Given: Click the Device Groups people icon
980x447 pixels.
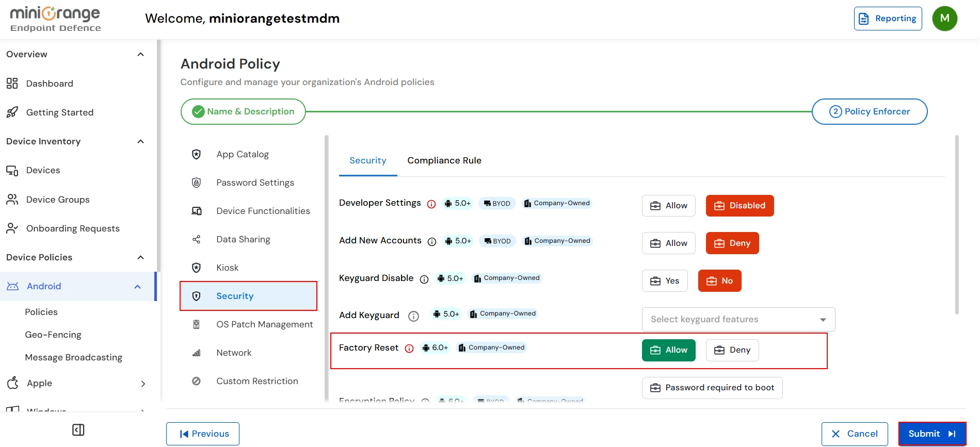Looking at the screenshot, I should click(12, 200).
